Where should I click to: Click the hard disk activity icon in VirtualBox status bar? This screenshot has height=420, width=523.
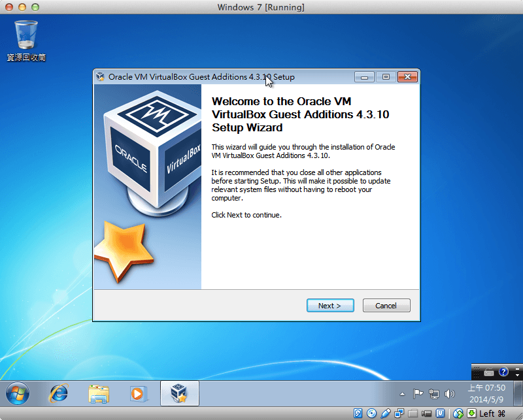pos(358,413)
